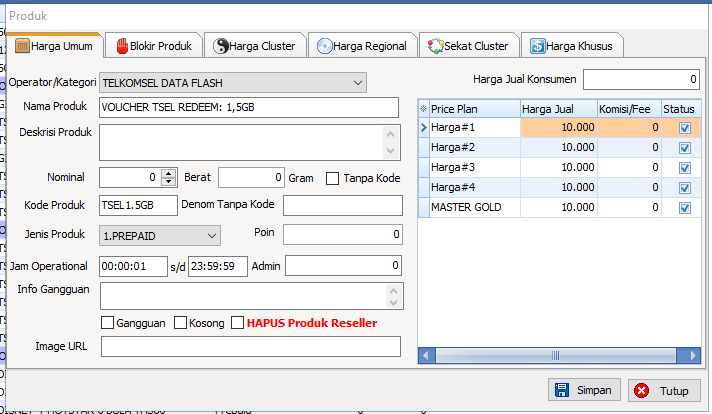
Task: Click the price grid's right scroll arrow
Action: [692, 355]
